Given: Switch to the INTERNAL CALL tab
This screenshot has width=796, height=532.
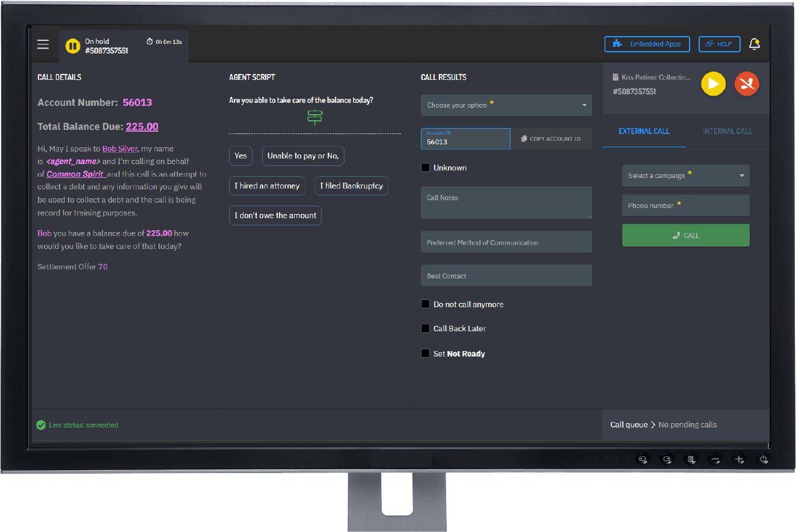Looking at the screenshot, I should tap(727, 131).
